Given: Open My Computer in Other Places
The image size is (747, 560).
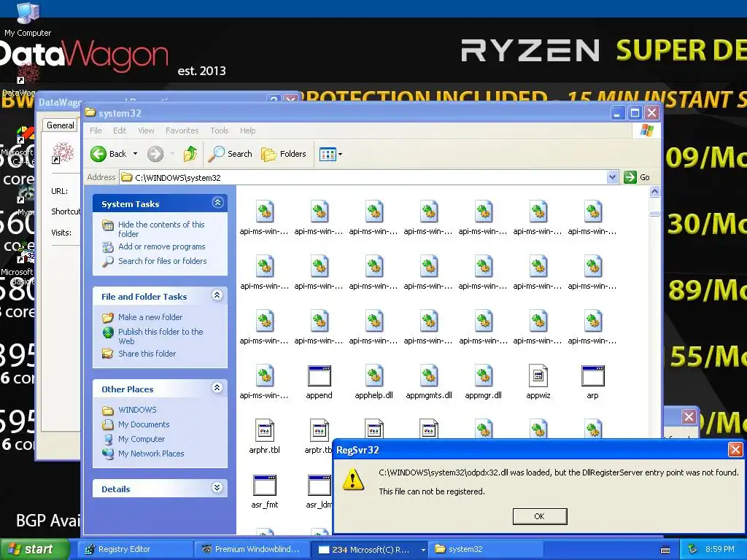Looking at the screenshot, I should 141,439.
